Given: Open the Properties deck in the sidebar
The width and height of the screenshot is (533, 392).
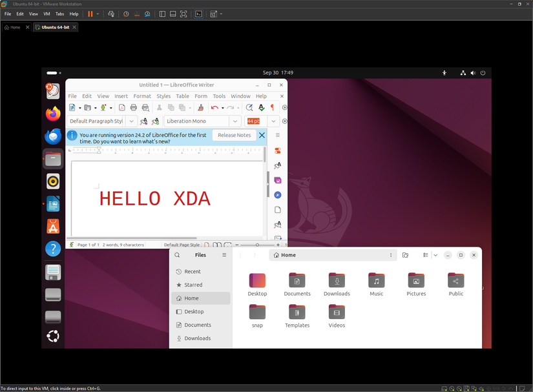Looking at the screenshot, I should coord(277,150).
